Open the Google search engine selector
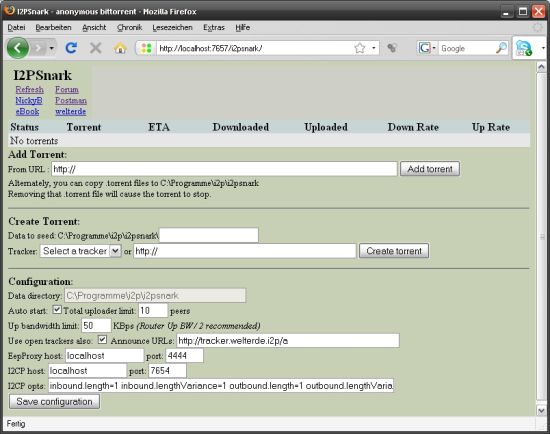 click(x=427, y=48)
